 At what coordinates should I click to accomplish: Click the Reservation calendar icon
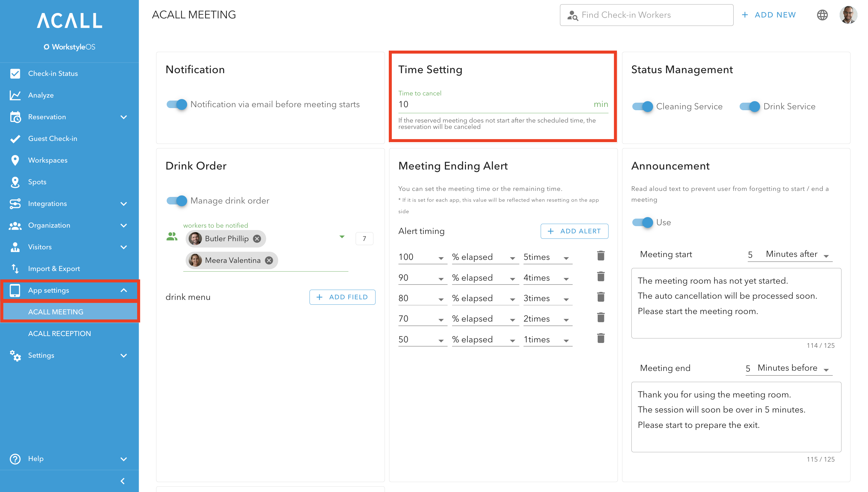[x=15, y=117]
